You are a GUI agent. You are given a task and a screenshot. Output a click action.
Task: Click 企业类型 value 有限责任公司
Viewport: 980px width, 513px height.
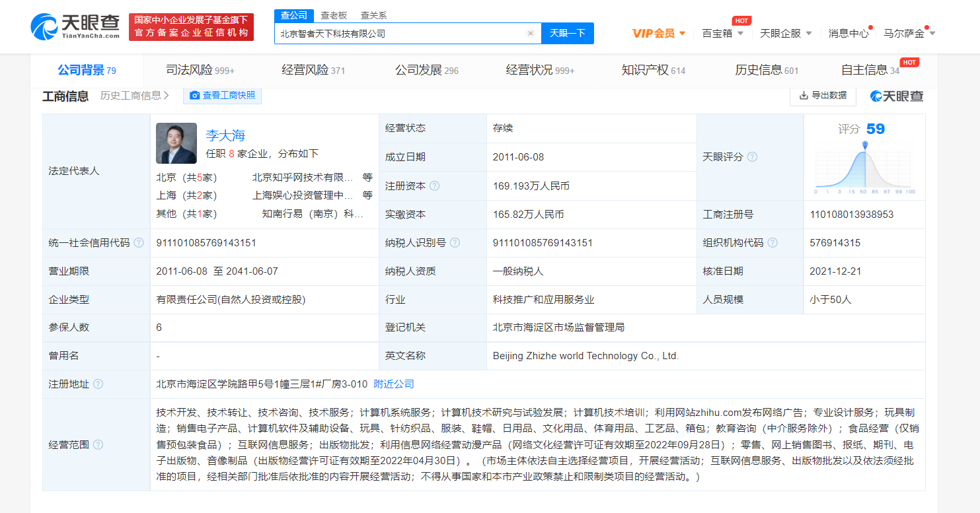coord(231,300)
